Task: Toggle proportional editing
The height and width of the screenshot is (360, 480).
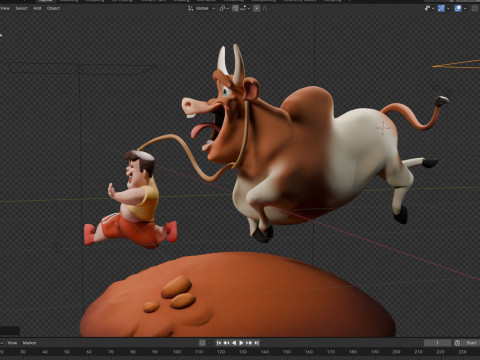Action: tap(256, 8)
